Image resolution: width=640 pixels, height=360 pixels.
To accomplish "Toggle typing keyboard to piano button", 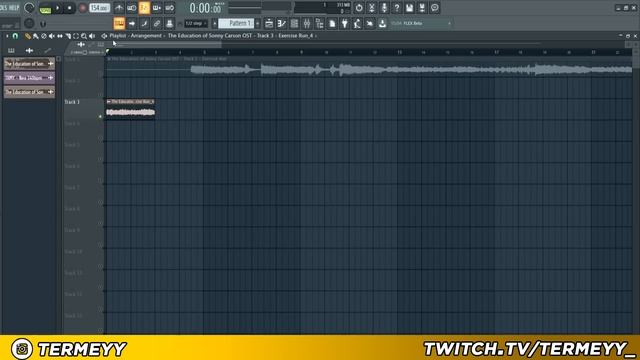I will coord(119,23).
